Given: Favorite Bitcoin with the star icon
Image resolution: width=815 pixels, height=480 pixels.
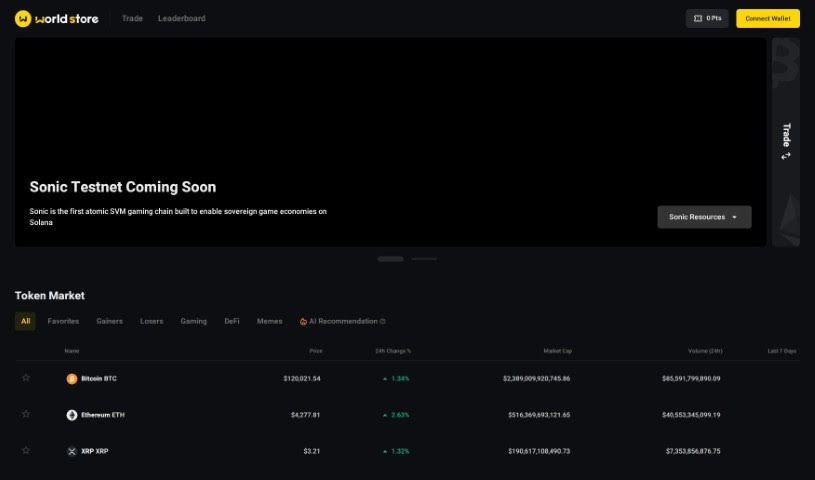Looking at the screenshot, I should [x=26, y=378].
